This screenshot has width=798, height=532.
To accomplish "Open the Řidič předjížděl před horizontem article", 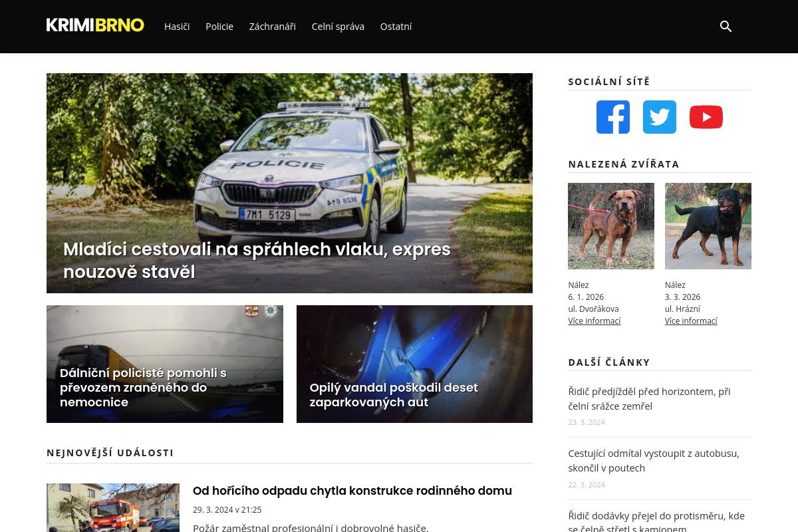I will (x=650, y=399).
